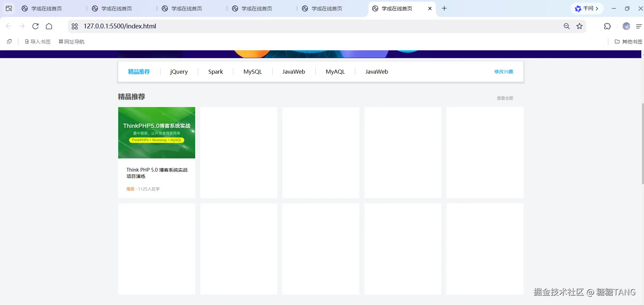Click the '精品推荐' section heading
Viewport: 644px width, 305px height.
[x=131, y=97]
